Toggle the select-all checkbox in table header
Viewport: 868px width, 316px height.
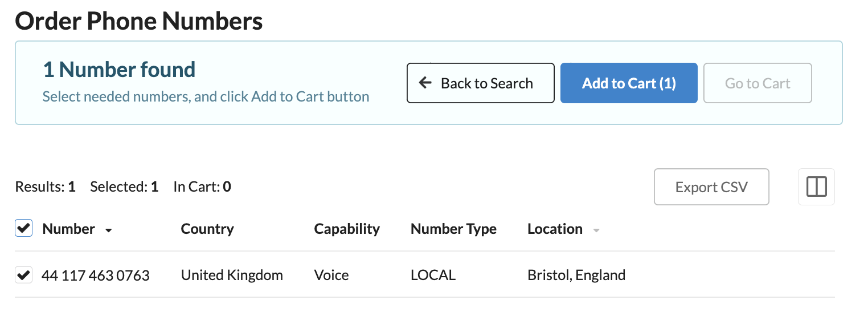click(x=23, y=229)
